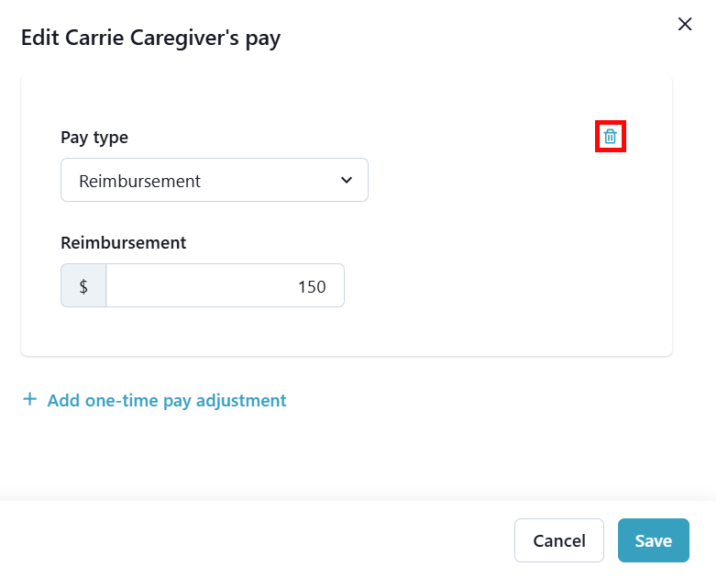
Task: Close the Edit pay dialog
Action: [684, 25]
